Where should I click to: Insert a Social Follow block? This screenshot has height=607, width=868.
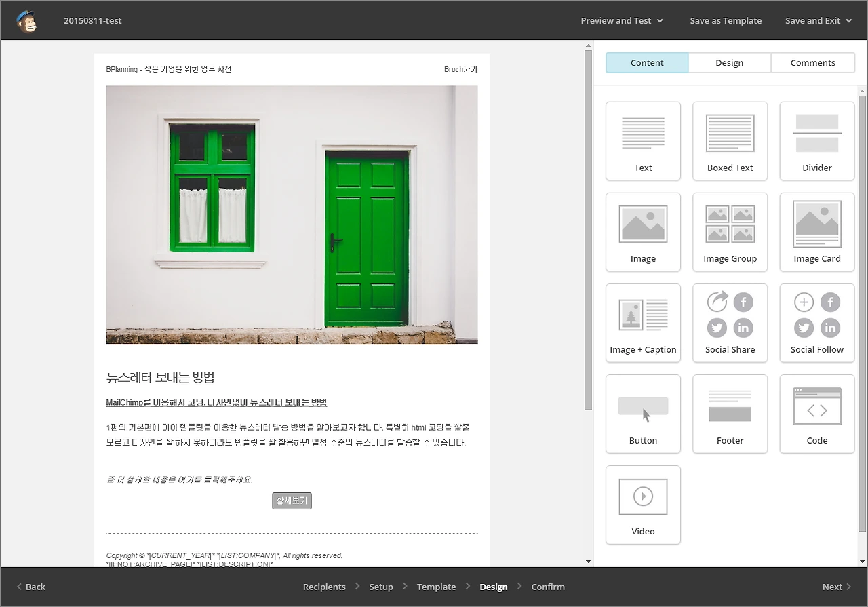(x=817, y=323)
